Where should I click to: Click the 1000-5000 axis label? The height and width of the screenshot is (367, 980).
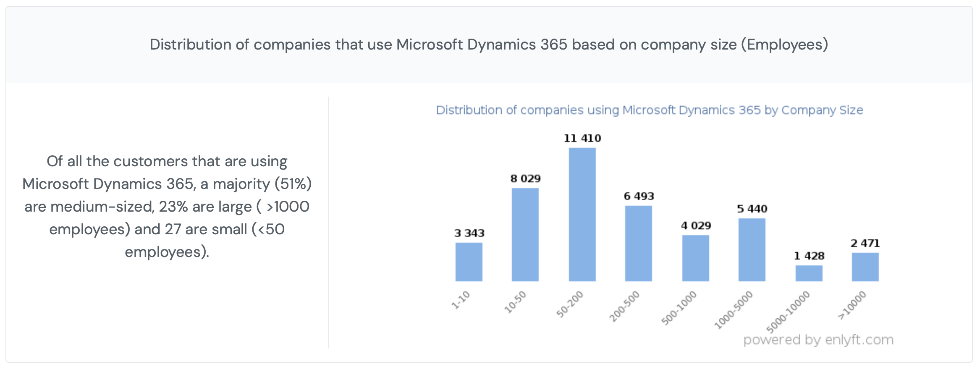(734, 310)
